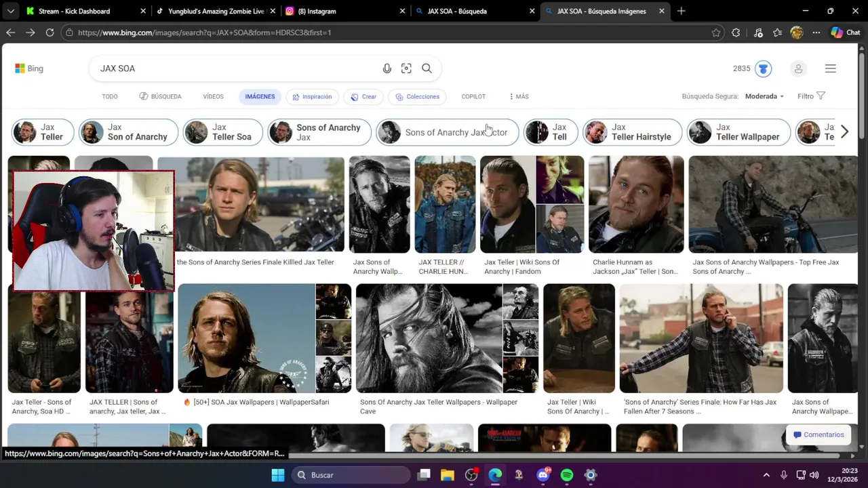Open browser extensions puzzle icon
Screen dimensions: 868x488
(x=736, y=33)
